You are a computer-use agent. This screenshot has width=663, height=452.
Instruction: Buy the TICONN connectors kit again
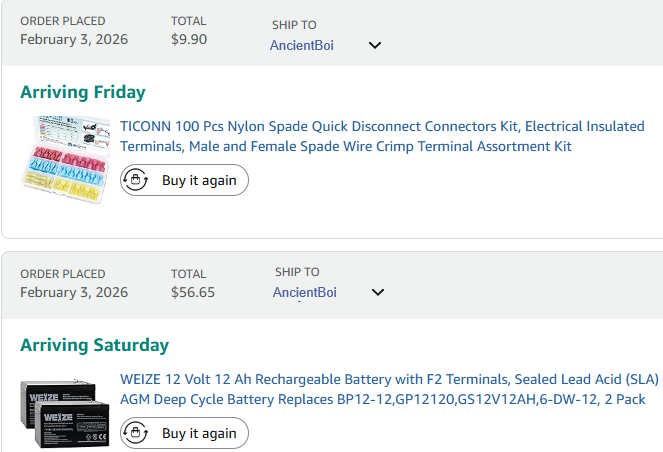pos(184,180)
